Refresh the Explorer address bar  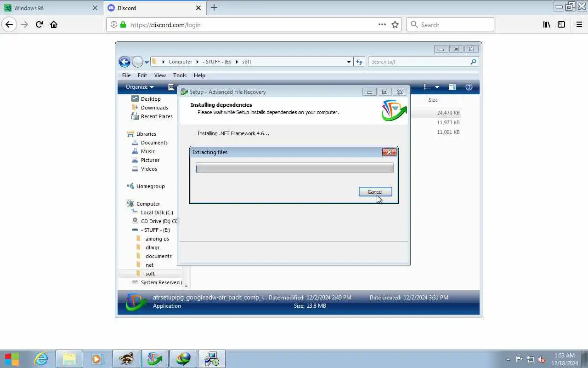pos(359,62)
